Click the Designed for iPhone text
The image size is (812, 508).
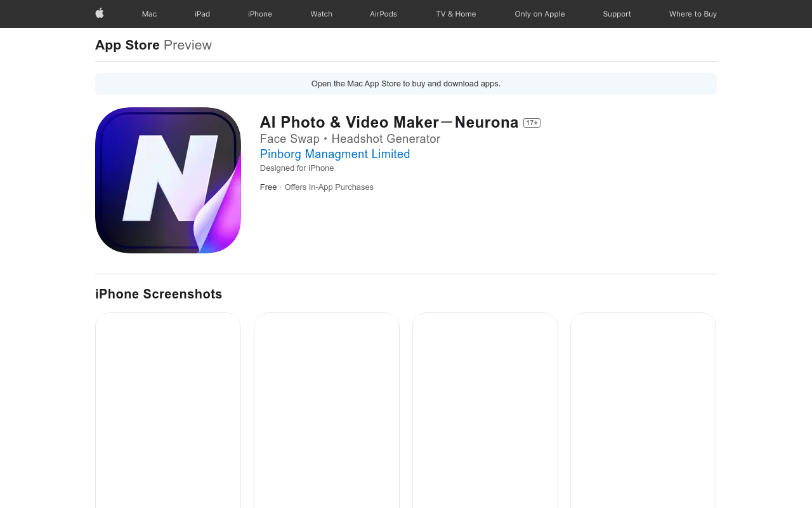(x=297, y=168)
